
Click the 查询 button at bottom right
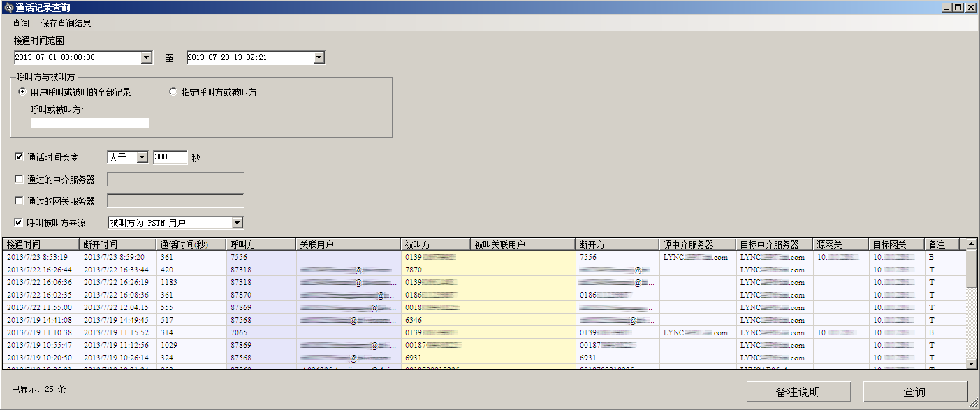point(915,392)
